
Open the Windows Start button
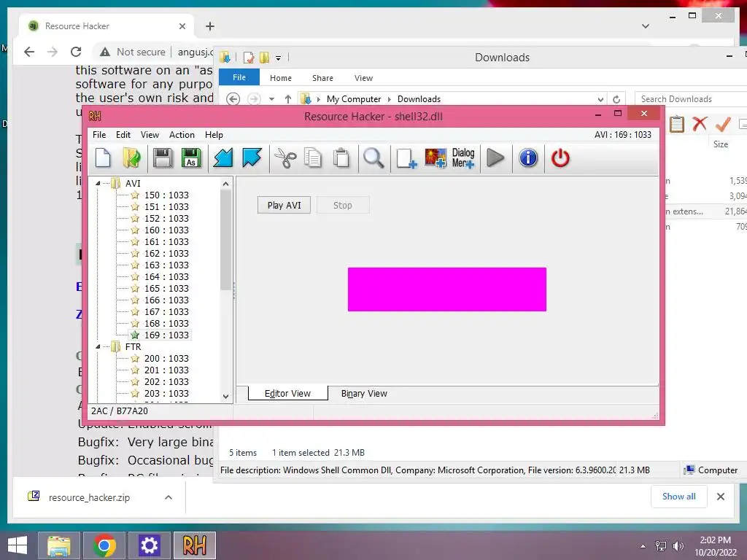pos(18,545)
